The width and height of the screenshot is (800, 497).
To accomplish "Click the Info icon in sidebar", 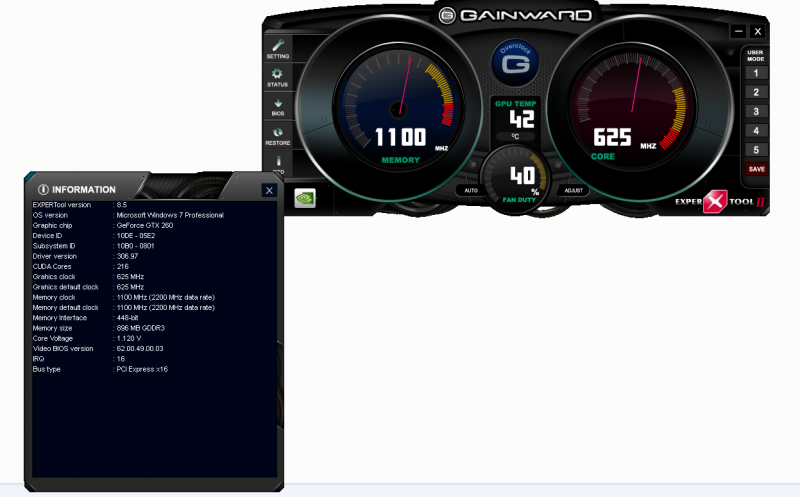I will pyautogui.click(x=278, y=163).
